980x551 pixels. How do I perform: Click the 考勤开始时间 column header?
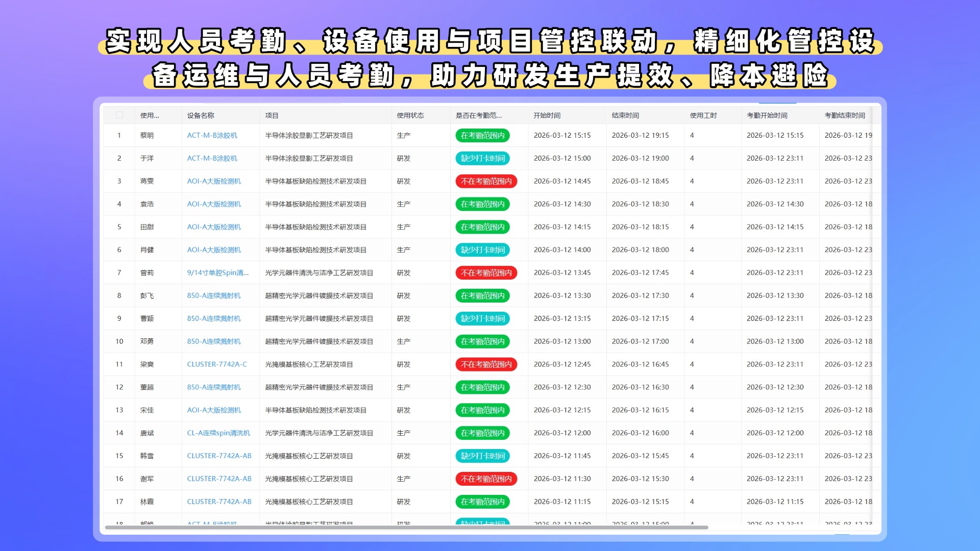pyautogui.click(x=767, y=115)
